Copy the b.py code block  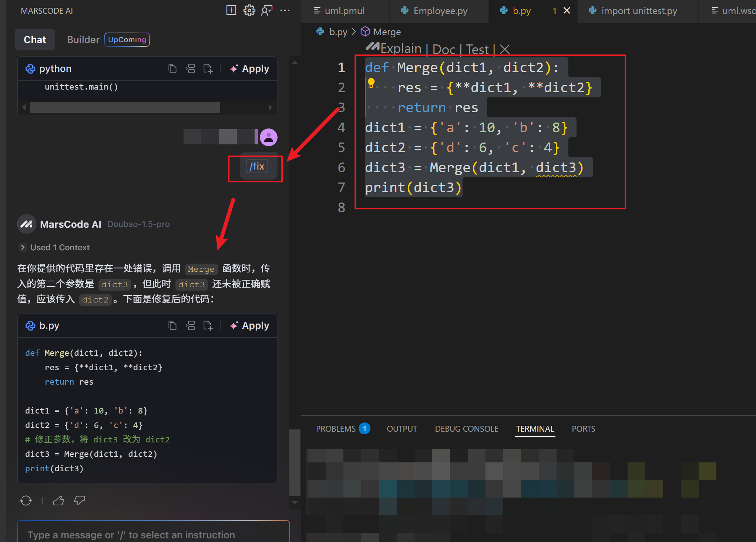[x=172, y=325]
